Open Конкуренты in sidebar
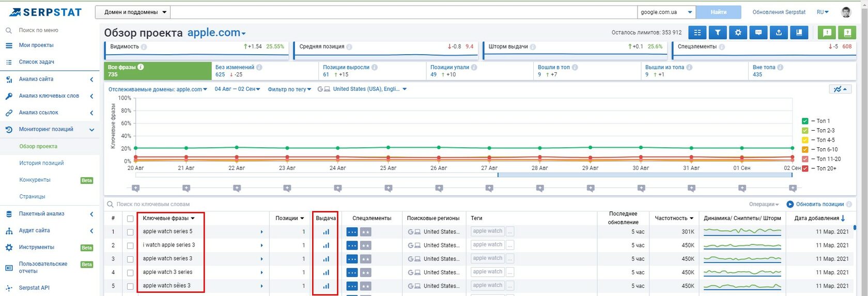The image size is (868, 296). click(35, 180)
